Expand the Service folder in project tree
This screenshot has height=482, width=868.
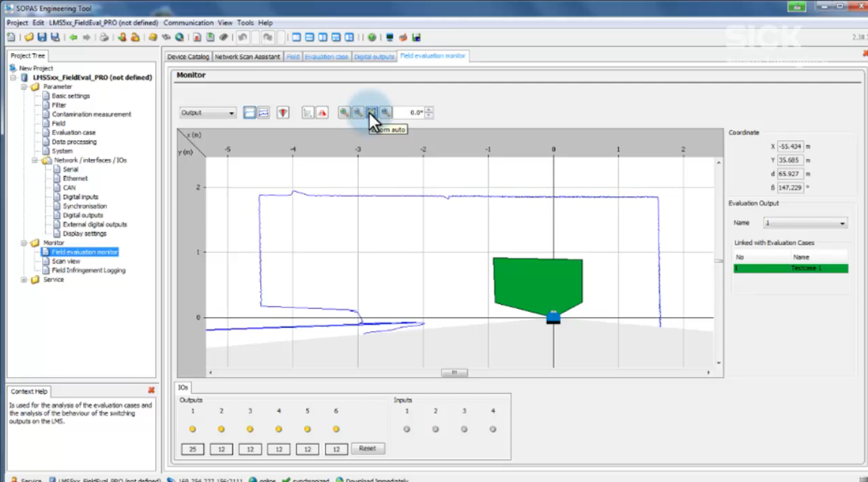[25, 280]
